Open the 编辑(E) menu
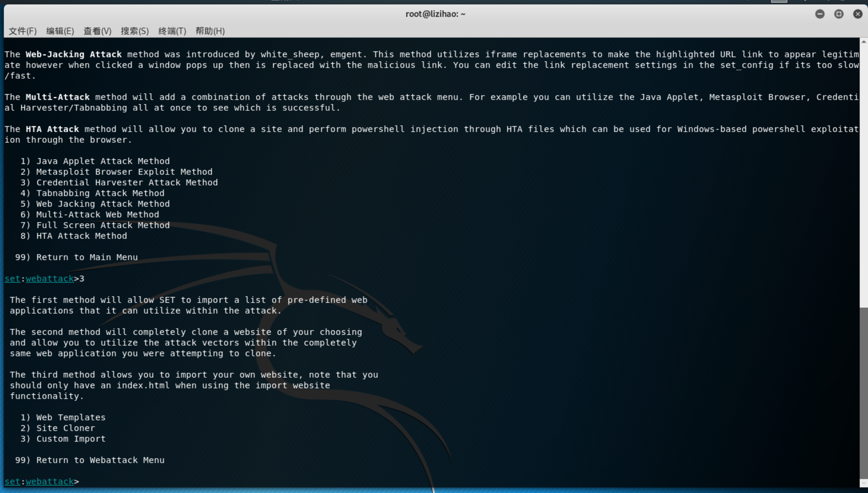Viewport: 868px width, 493px height. point(60,31)
